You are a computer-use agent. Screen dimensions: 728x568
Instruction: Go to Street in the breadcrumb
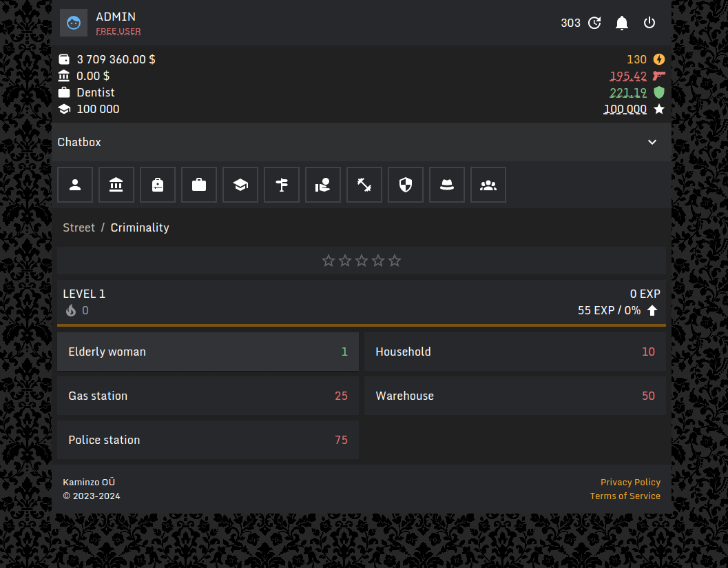[79, 227]
